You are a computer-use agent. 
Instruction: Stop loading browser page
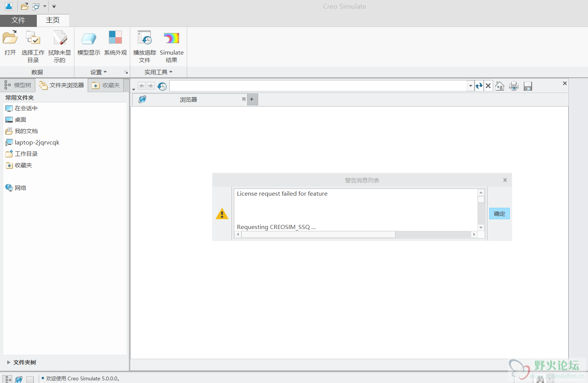(x=489, y=86)
